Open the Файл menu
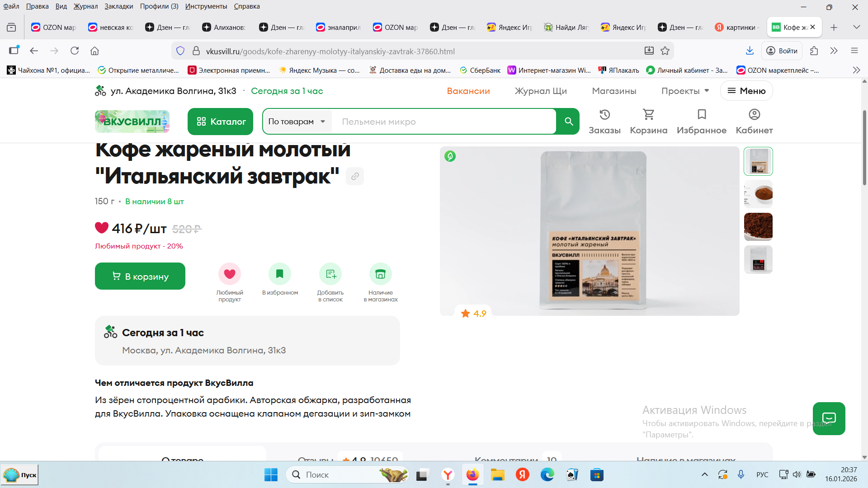 (x=11, y=6)
